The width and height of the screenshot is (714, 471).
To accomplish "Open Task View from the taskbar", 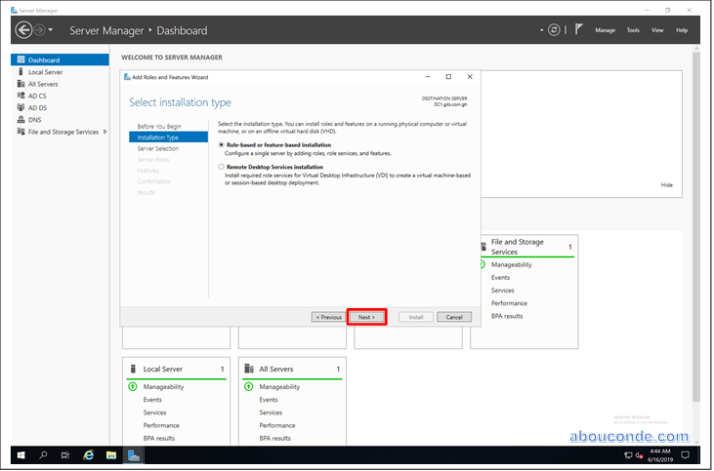I will (65, 455).
